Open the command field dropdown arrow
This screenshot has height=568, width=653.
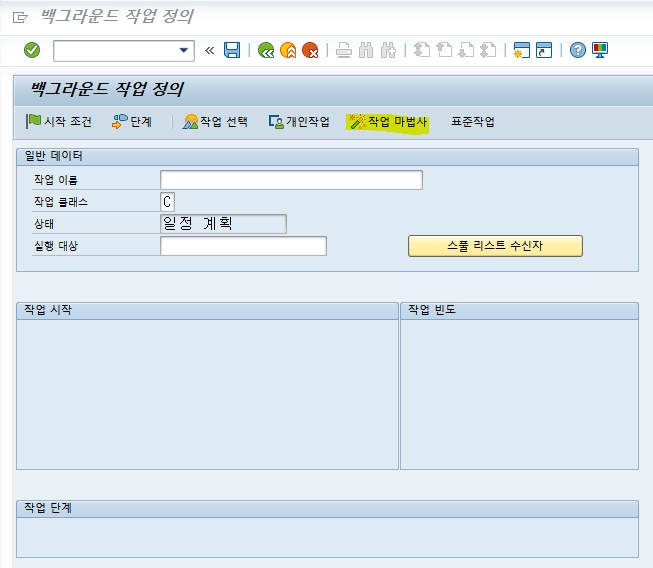(x=184, y=50)
